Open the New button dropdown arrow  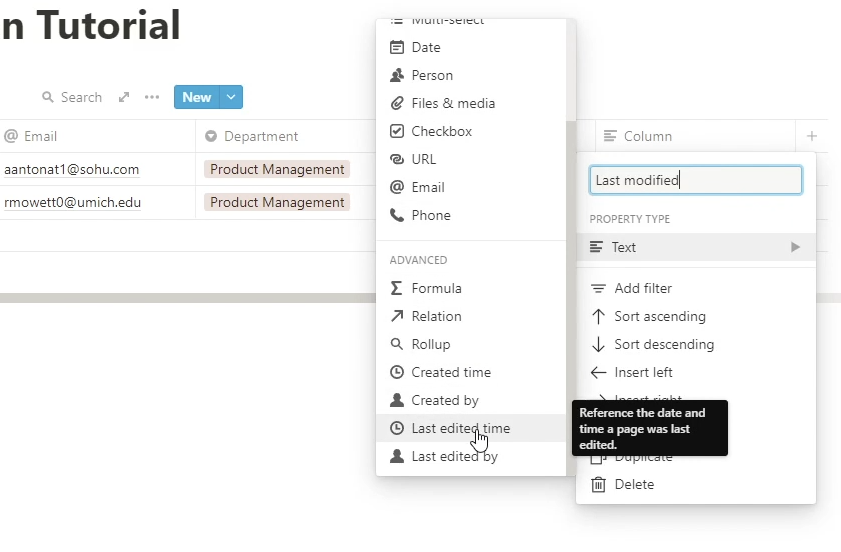(231, 97)
